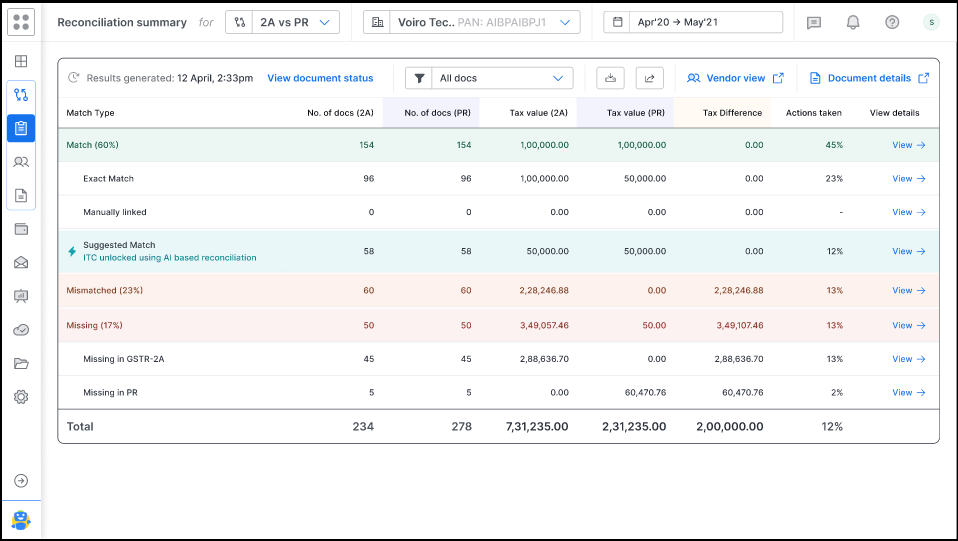The width and height of the screenshot is (958, 541).
Task: Open the help question mark icon
Action: pyautogui.click(x=892, y=23)
